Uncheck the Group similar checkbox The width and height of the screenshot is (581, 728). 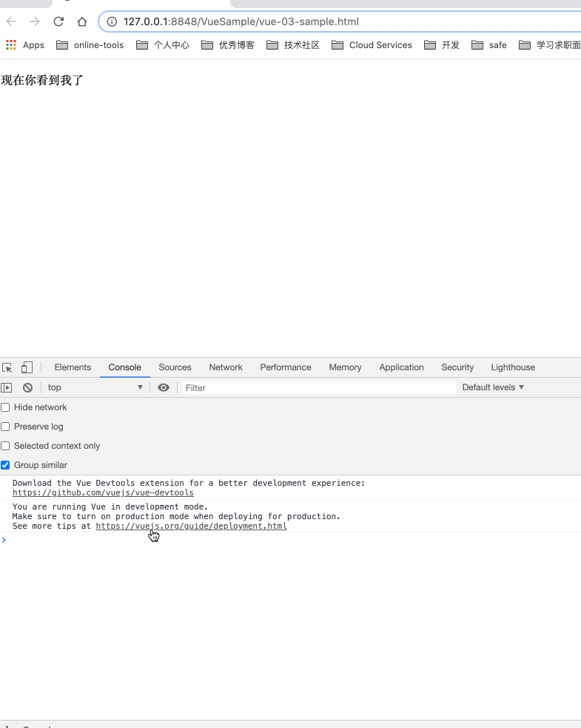(x=5, y=465)
